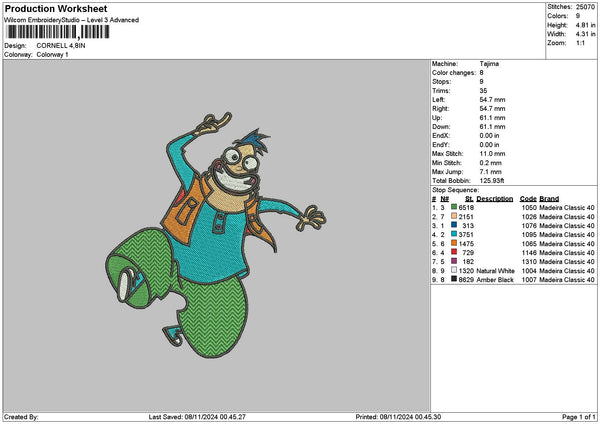This screenshot has width=600, height=424.
Task: Select the orange swatch next to 1475
Action: coord(454,243)
